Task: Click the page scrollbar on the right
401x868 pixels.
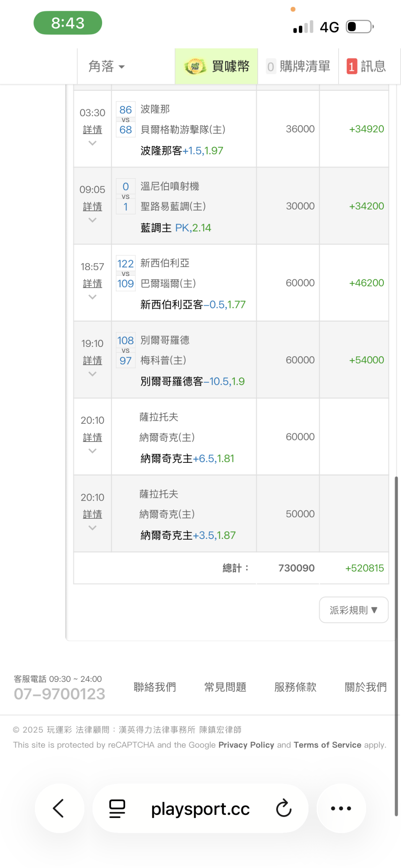Action: coord(396,646)
